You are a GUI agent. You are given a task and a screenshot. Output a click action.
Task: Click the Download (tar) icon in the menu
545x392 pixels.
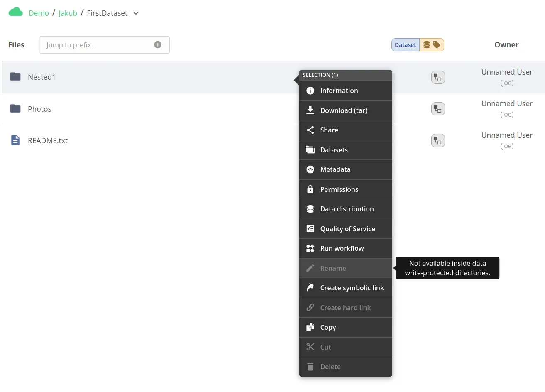click(310, 110)
